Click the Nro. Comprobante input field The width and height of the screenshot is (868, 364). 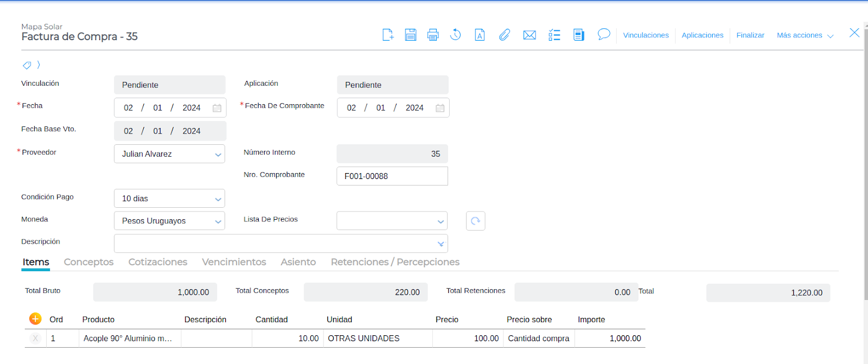pyautogui.click(x=392, y=176)
